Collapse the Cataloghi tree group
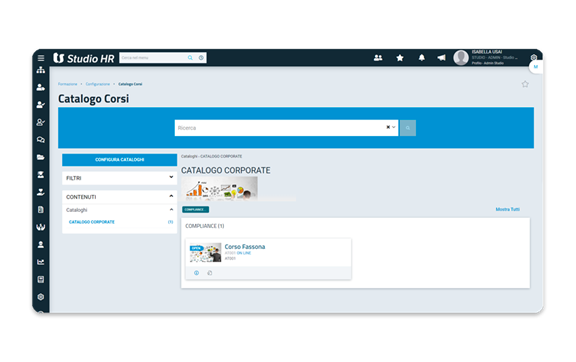This screenshot has width=576, height=362. [171, 209]
